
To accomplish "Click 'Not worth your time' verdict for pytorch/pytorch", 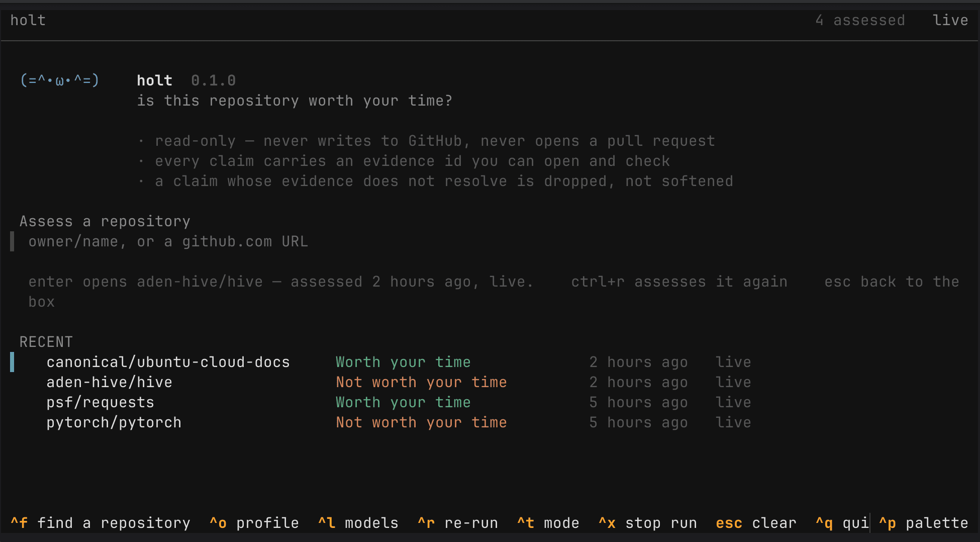I will [x=422, y=423].
